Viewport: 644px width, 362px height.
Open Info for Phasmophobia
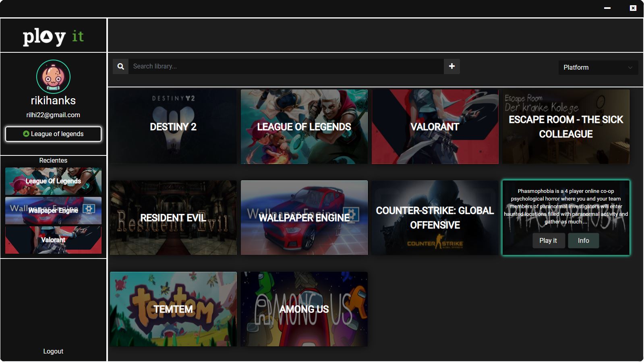(x=583, y=240)
